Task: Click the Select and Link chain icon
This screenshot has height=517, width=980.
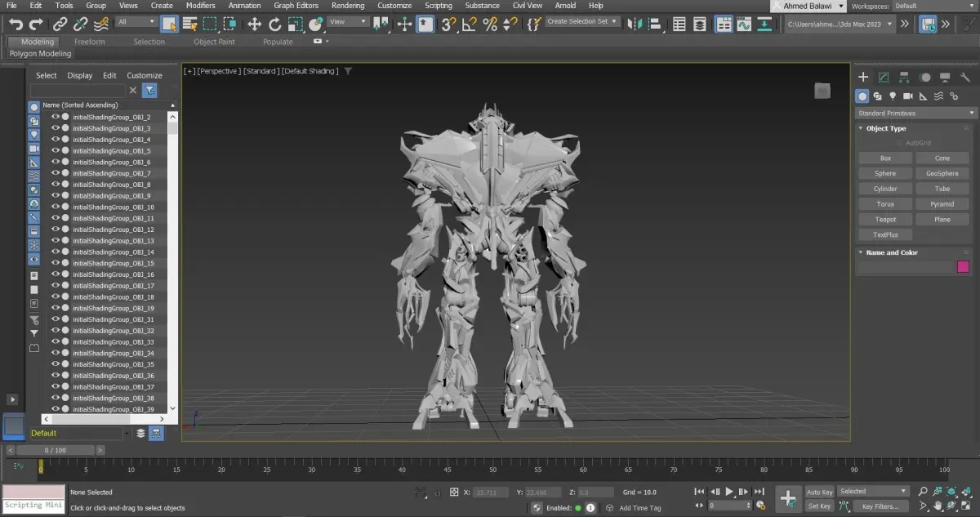Action: pos(59,25)
